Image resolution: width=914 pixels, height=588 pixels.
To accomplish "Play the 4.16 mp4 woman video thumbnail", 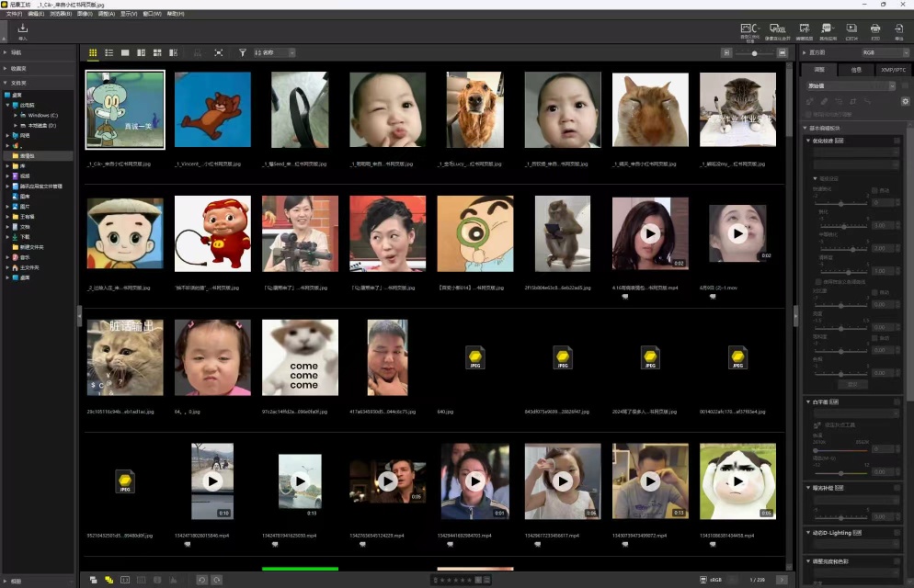I will pyautogui.click(x=650, y=233).
